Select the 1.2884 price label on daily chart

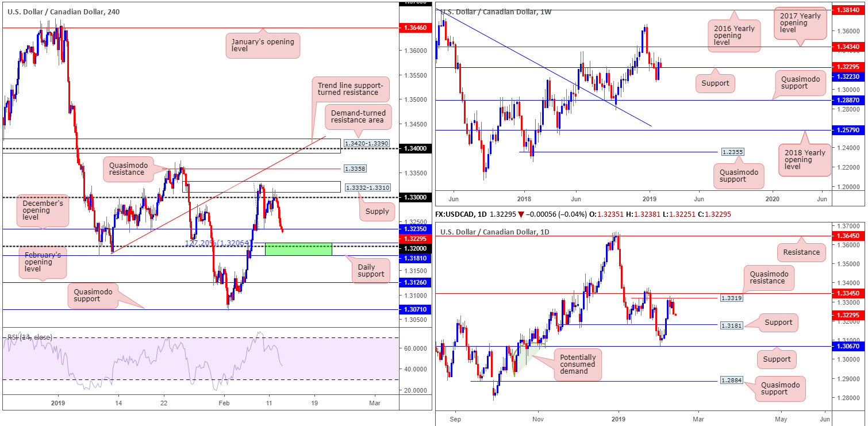pos(732,381)
